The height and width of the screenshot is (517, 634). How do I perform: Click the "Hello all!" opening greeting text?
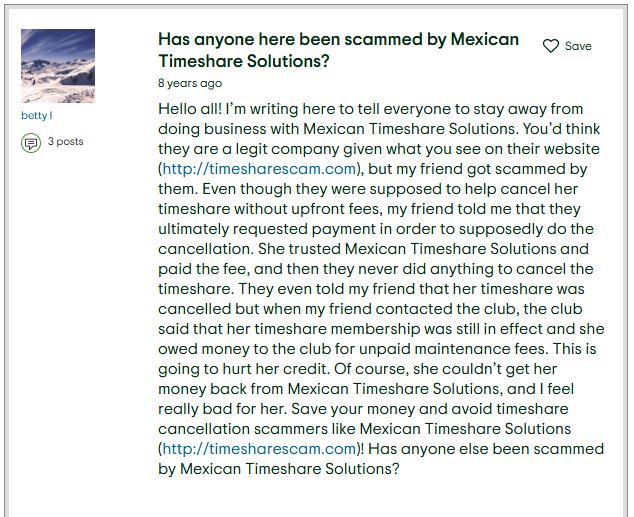click(193, 109)
